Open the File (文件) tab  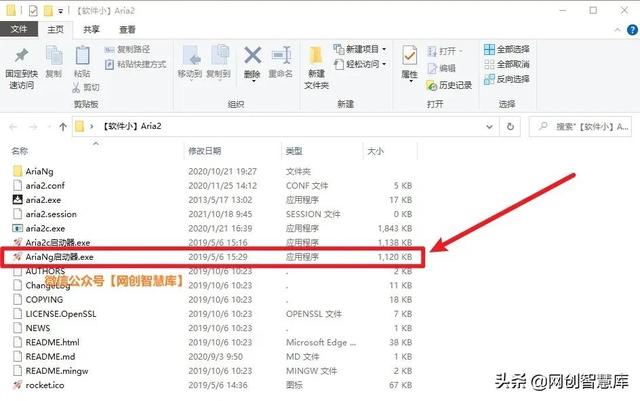(19, 29)
